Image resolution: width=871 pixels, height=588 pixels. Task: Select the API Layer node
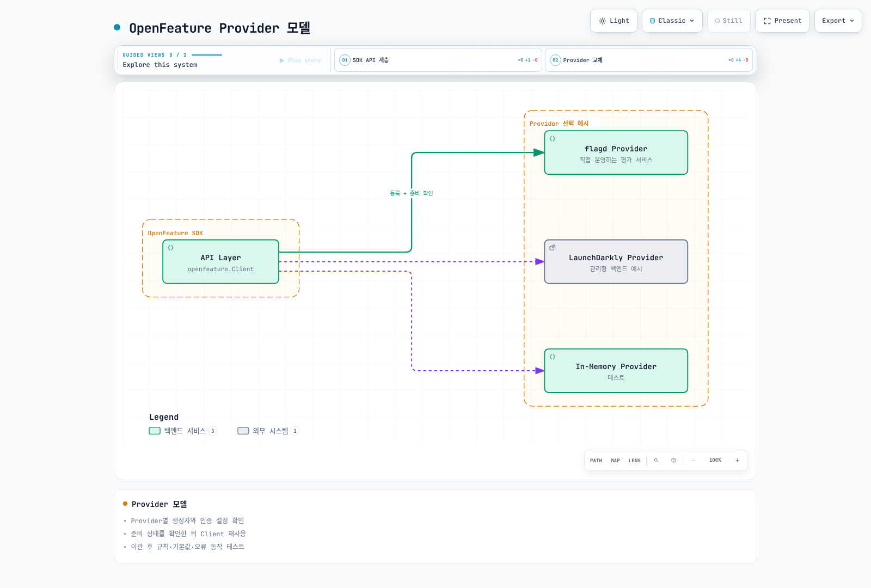[x=220, y=261]
